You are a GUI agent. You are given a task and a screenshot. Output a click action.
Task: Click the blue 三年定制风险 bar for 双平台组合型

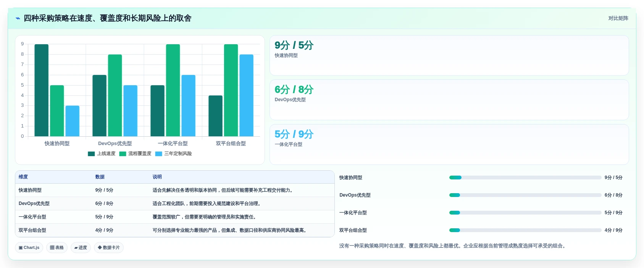click(x=247, y=95)
